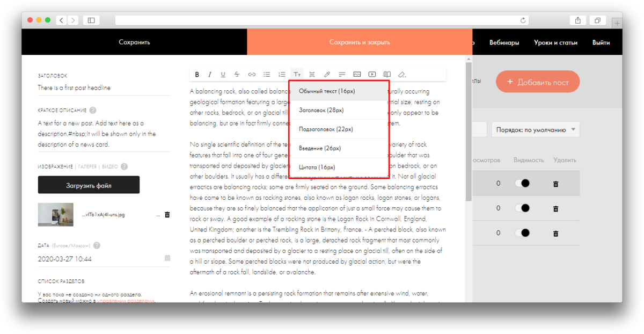
Task: Edit the Краткое описание text
Action: coord(104,134)
